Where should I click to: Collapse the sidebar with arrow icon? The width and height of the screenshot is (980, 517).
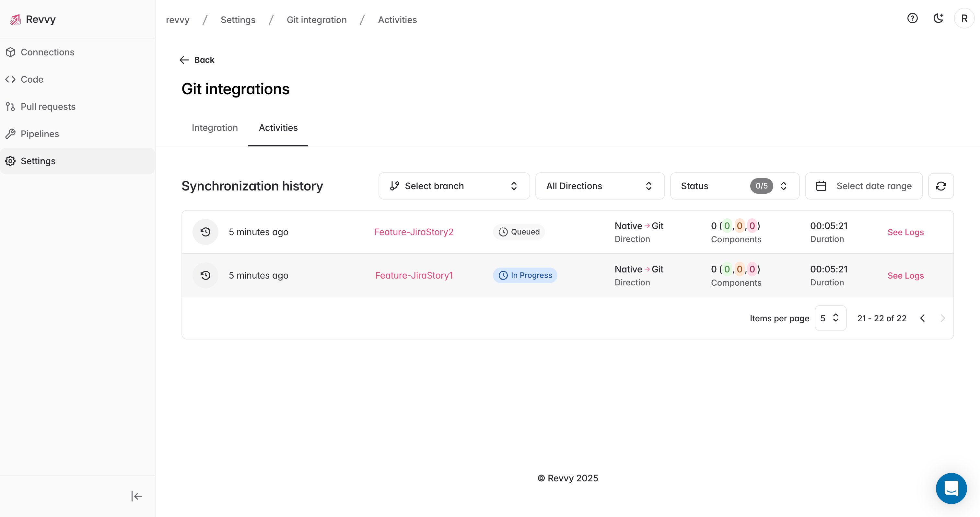[x=136, y=496]
